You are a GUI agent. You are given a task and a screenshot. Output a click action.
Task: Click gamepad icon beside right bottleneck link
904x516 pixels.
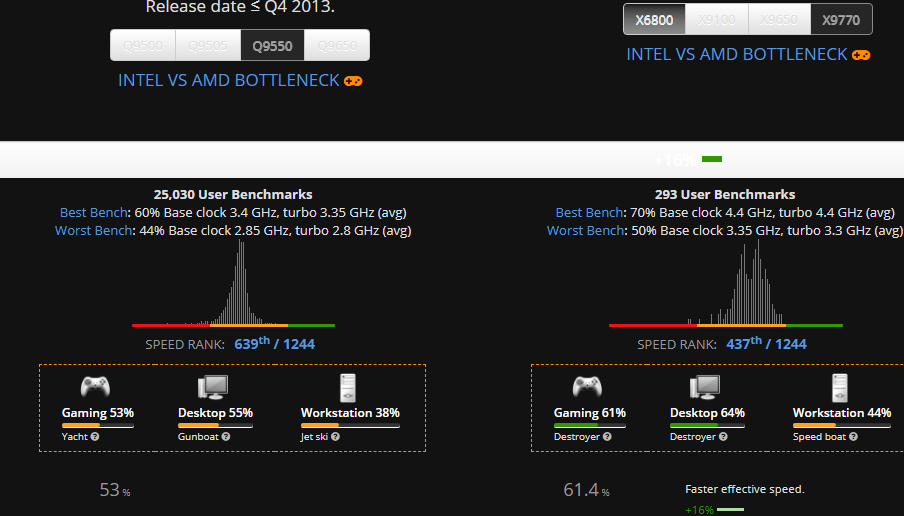(861, 55)
